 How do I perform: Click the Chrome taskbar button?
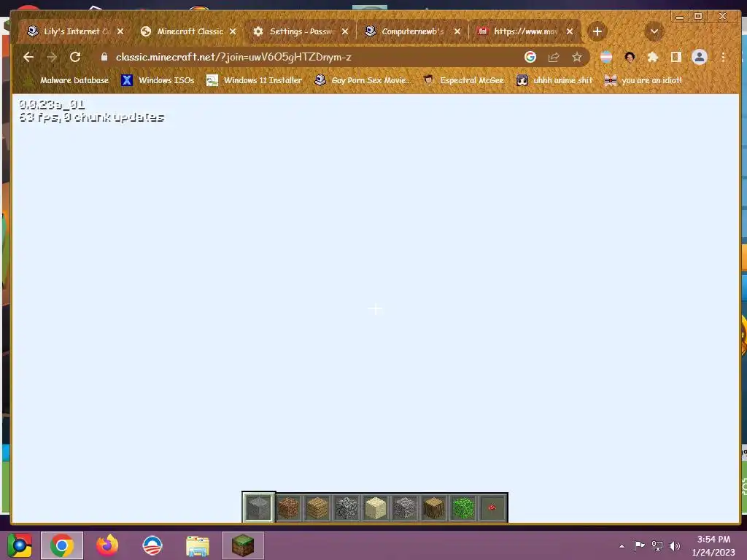62,545
